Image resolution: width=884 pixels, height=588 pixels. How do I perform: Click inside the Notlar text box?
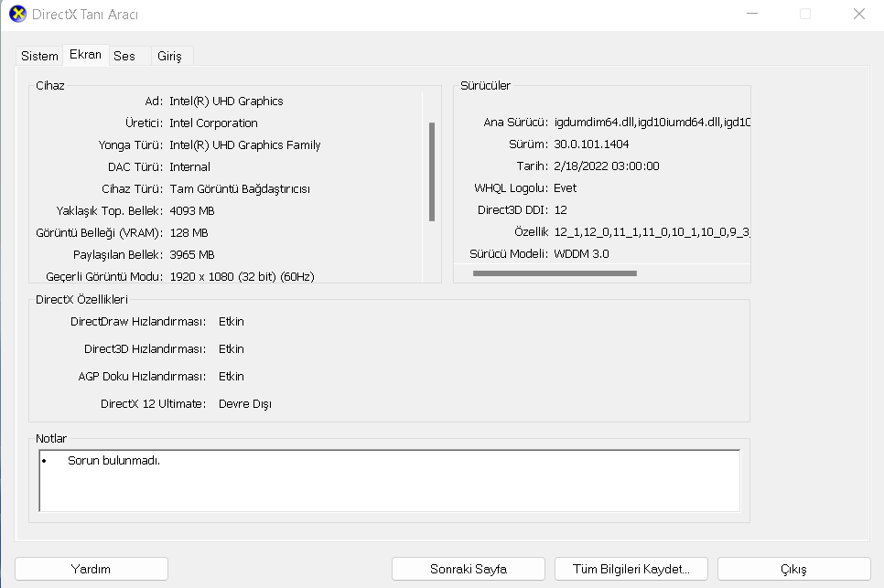390,480
